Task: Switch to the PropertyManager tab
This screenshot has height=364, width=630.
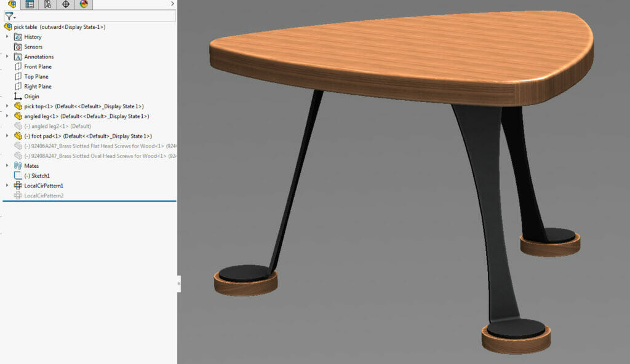Action: [x=30, y=4]
